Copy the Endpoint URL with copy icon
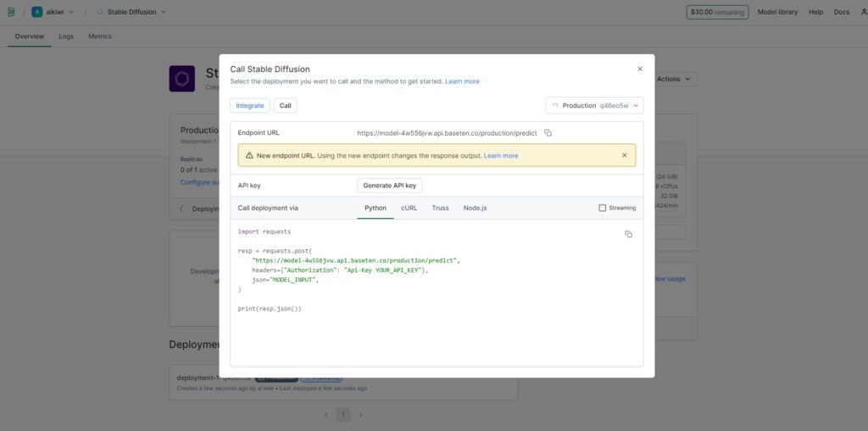 pos(548,133)
